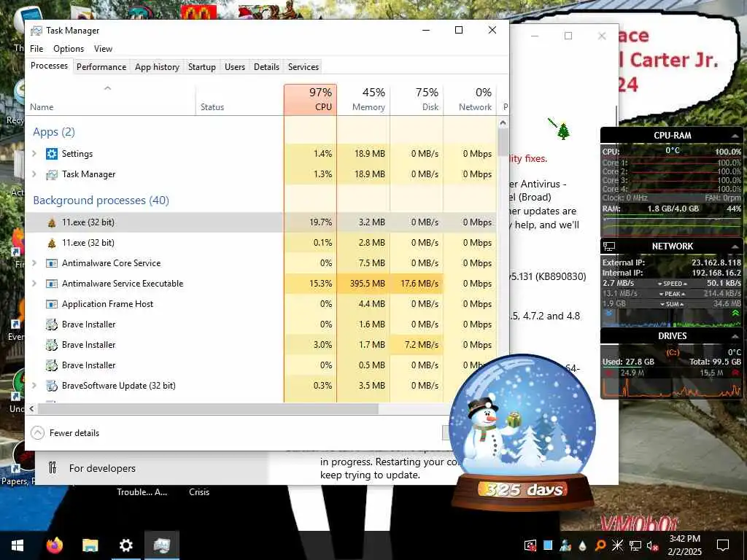Expand Antimalware Service Executable entry
747x560 pixels.
(34, 284)
